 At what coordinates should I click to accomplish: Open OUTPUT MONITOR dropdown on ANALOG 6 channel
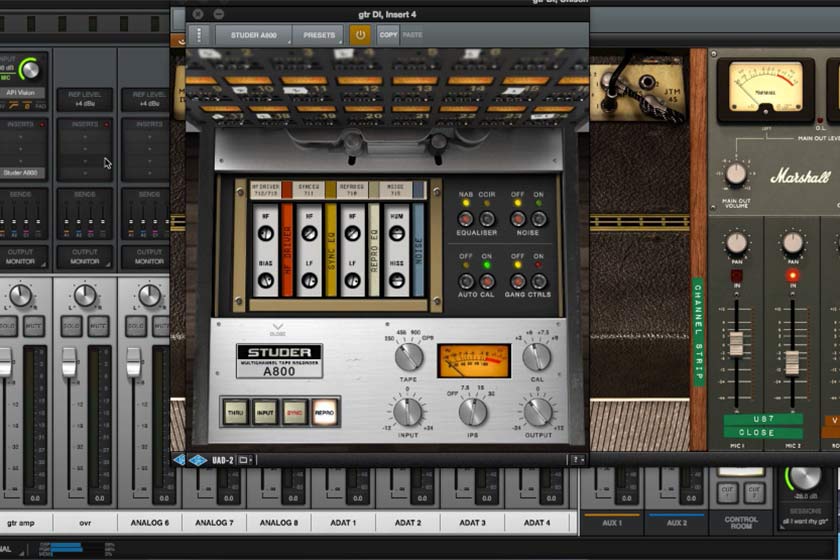coord(147,257)
